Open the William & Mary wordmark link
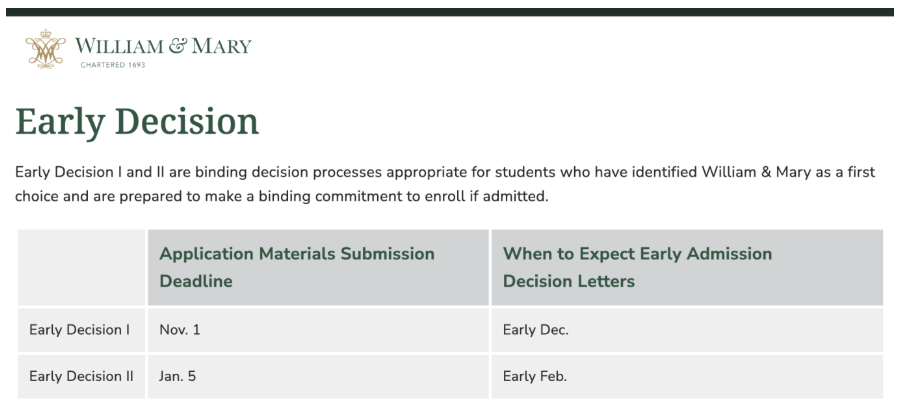The width and height of the screenshot is (904, 414). click(x=163, y=46)
